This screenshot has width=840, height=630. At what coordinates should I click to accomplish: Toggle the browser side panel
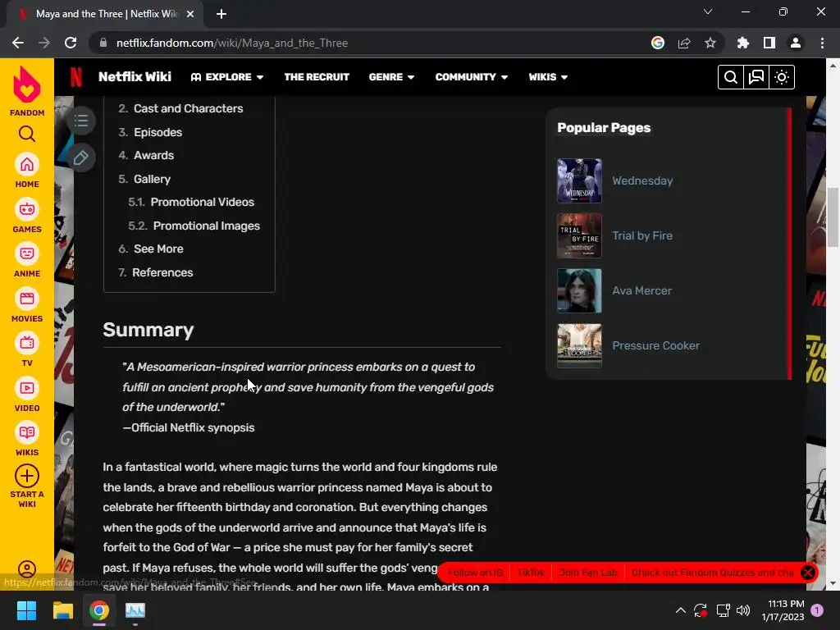[769, 43]
